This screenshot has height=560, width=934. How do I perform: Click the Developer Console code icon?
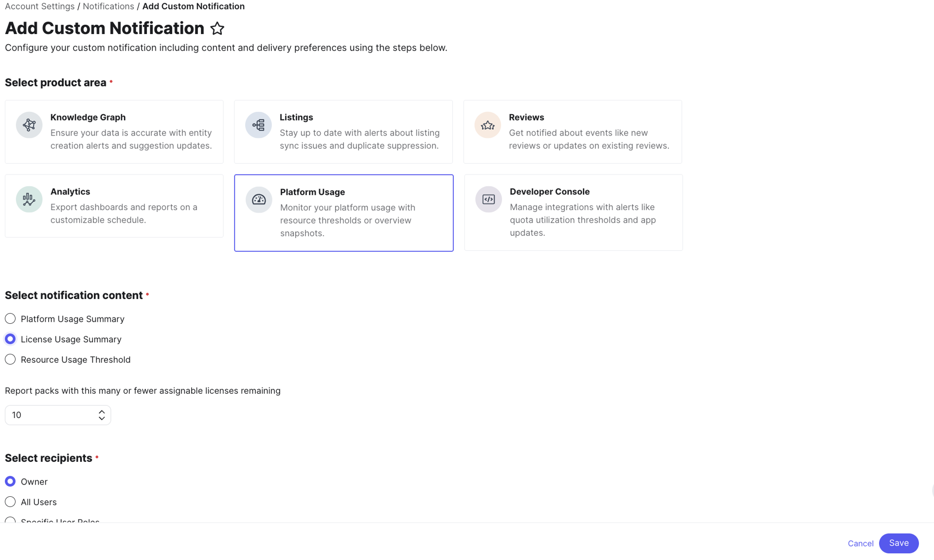coord(488,199)
